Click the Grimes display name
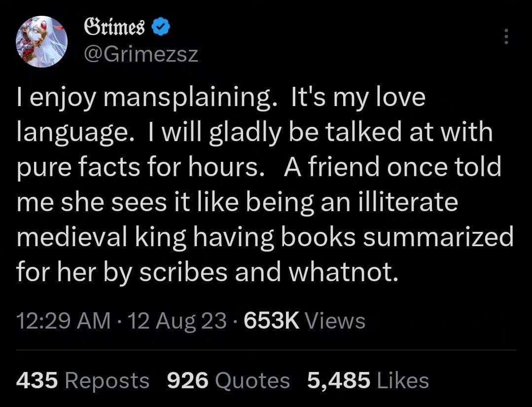 [x=114, y=27]
